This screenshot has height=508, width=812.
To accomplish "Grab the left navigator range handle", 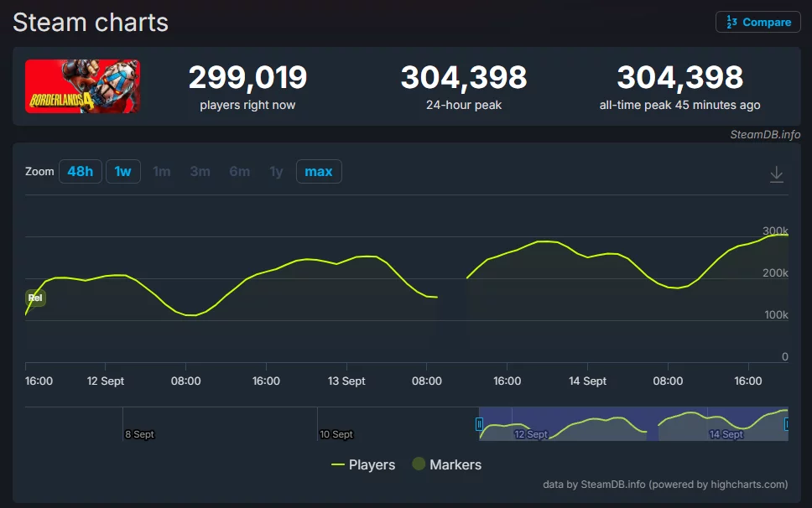I will pyautogui.click(x=479, y=424).
